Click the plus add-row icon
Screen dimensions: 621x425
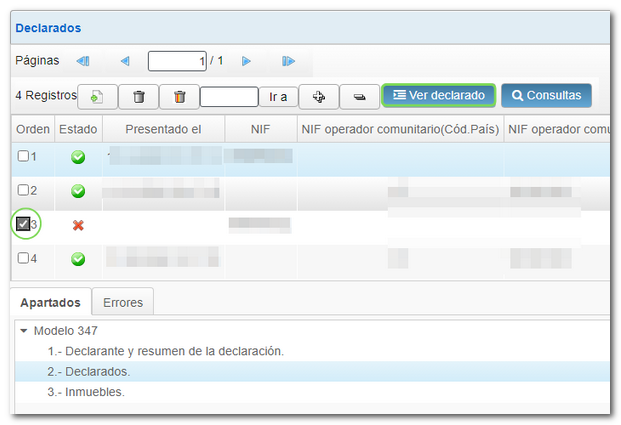[x=319, y=96]
